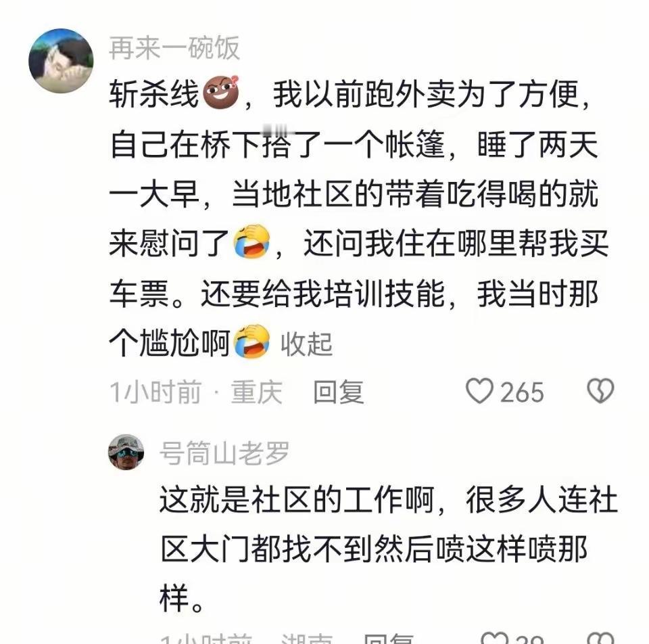Tap the like count on 号筒山老罗's reply

(x=528, y=639)
